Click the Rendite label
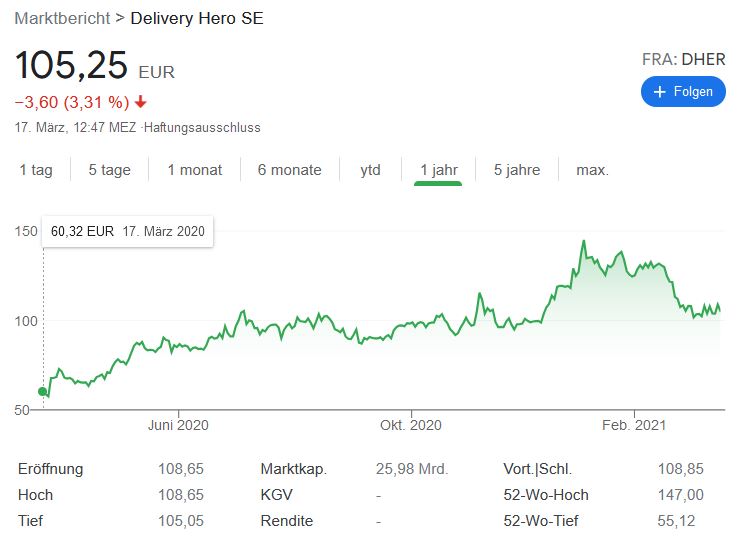Screen dimensions: 744x544 287,521
